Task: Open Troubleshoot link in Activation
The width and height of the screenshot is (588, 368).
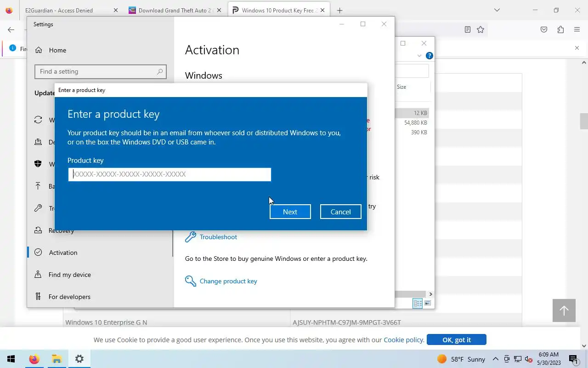Action: [x=218, y=237]
